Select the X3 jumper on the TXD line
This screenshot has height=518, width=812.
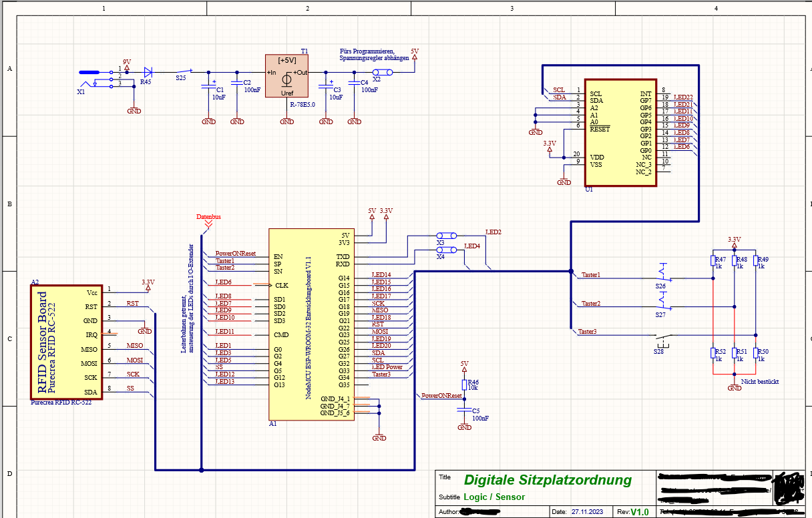point(446,236)
